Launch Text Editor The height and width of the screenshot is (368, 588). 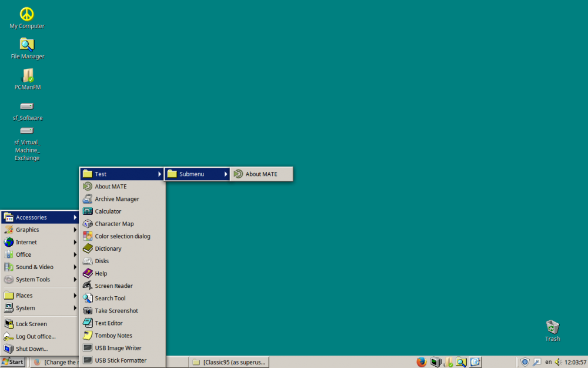point(122,323)
